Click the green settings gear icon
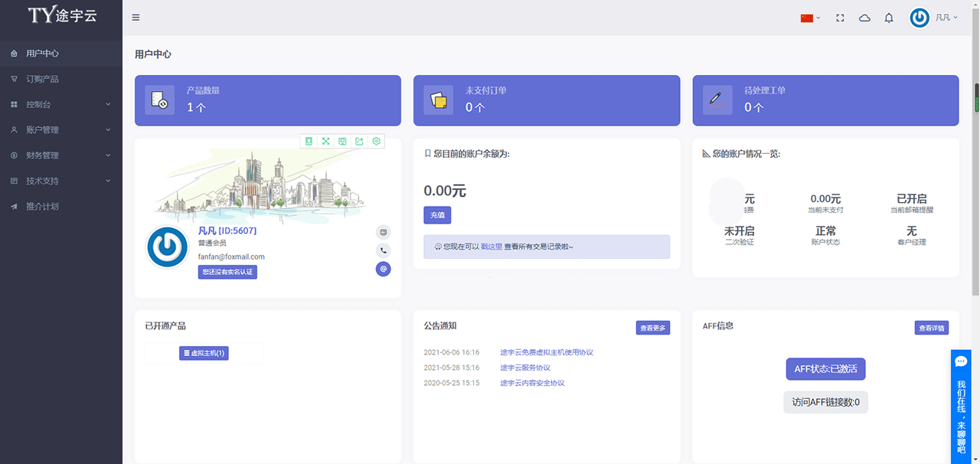Viewport: 980px width, 464px height. (376, 141)
